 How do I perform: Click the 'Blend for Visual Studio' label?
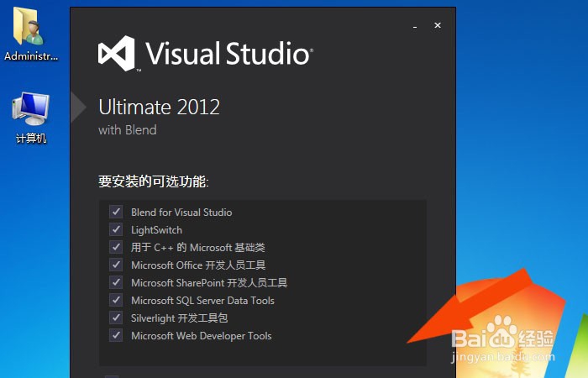pos(181,213)
